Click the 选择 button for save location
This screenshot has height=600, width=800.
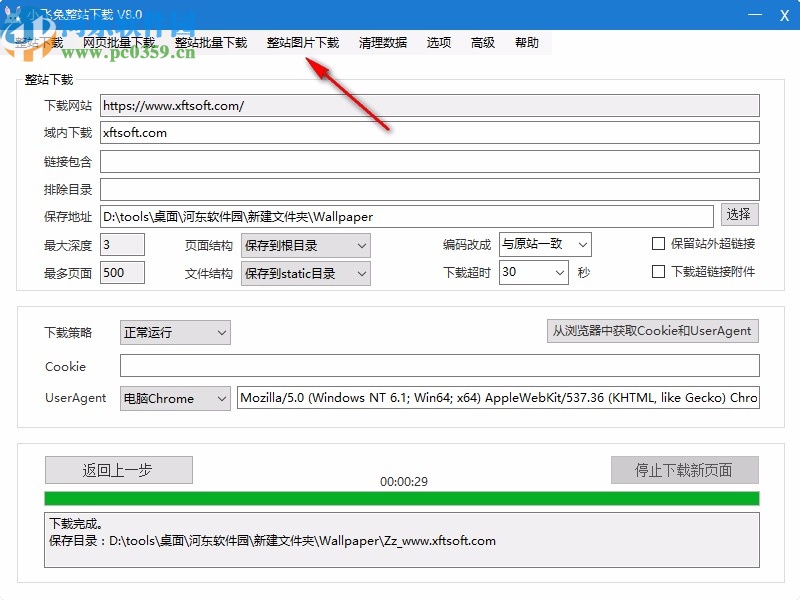pyautogui.click(x=740, y=214)
